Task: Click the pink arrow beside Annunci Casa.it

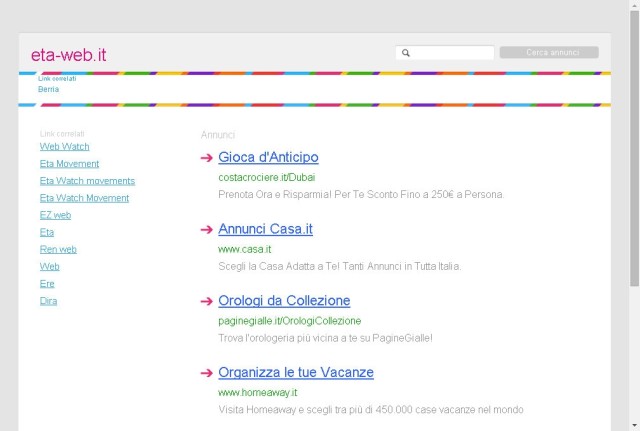Action: 207,229
